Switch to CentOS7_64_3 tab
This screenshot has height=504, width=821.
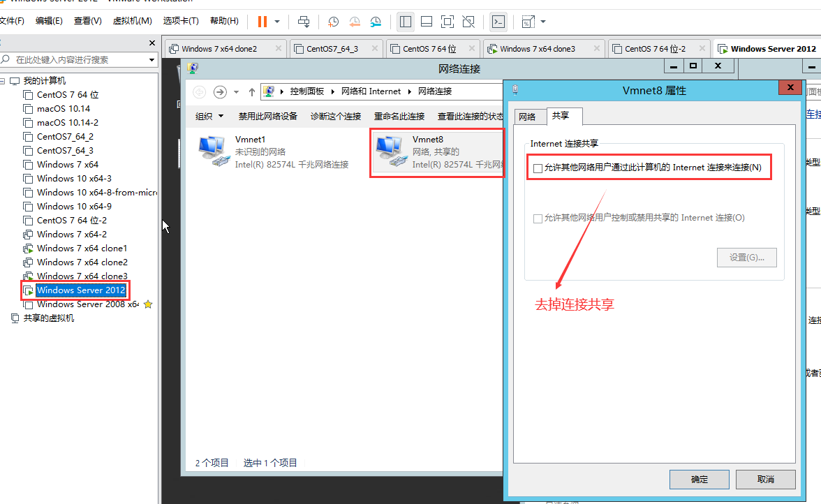[x=332, y=49]
